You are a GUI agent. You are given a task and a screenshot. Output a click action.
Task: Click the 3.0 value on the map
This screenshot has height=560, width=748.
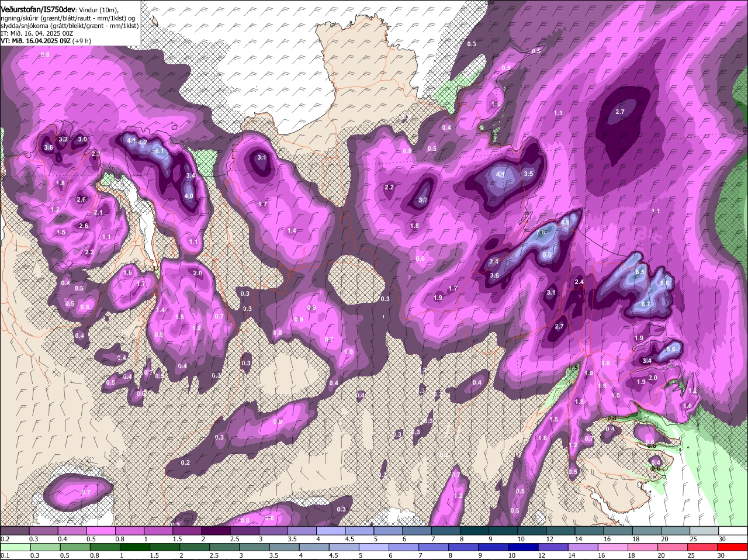tap(82, 139)
